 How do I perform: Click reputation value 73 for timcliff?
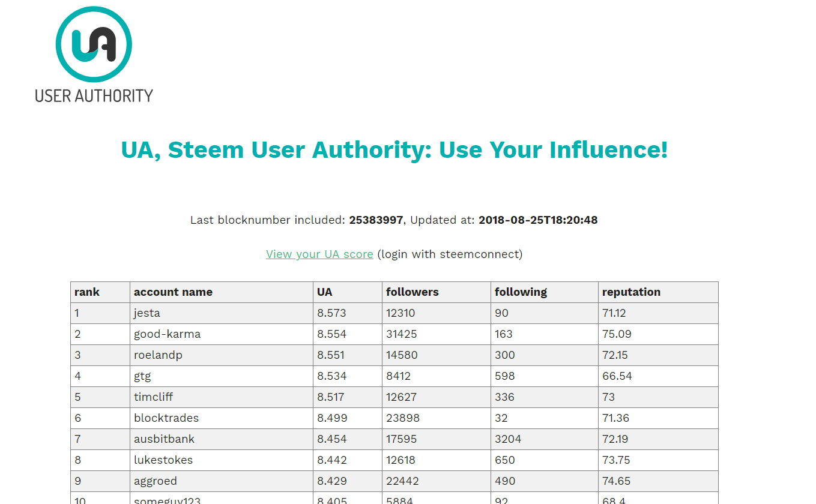pos(609,397)
